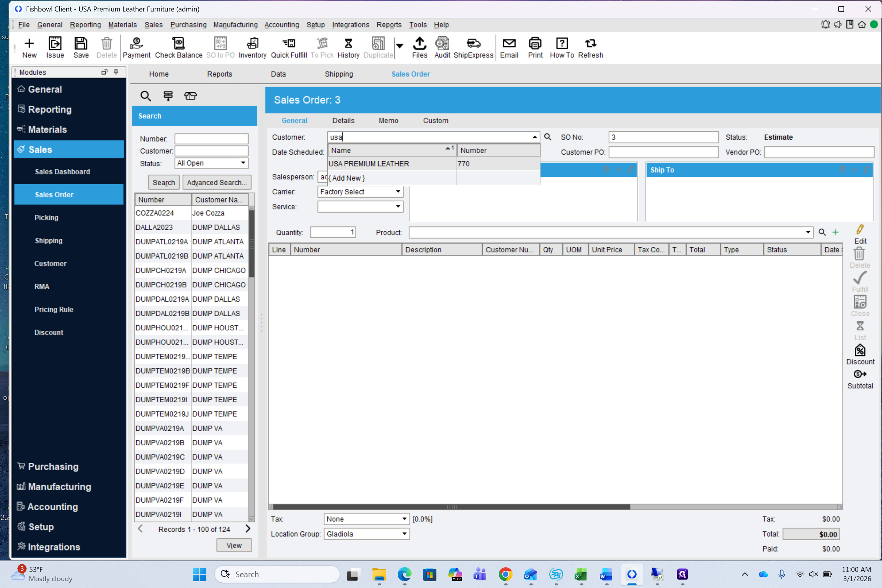Click the green add product plus icon

tap(835, 232)
